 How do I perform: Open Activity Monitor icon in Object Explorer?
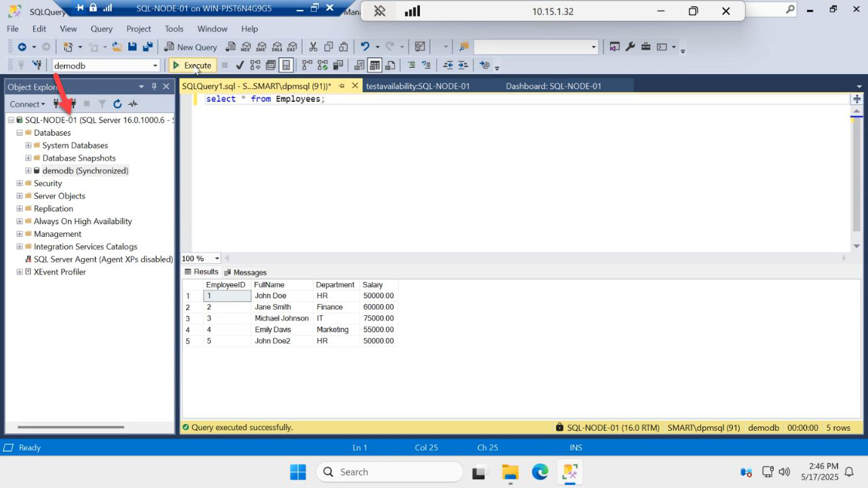pos(133,104)
